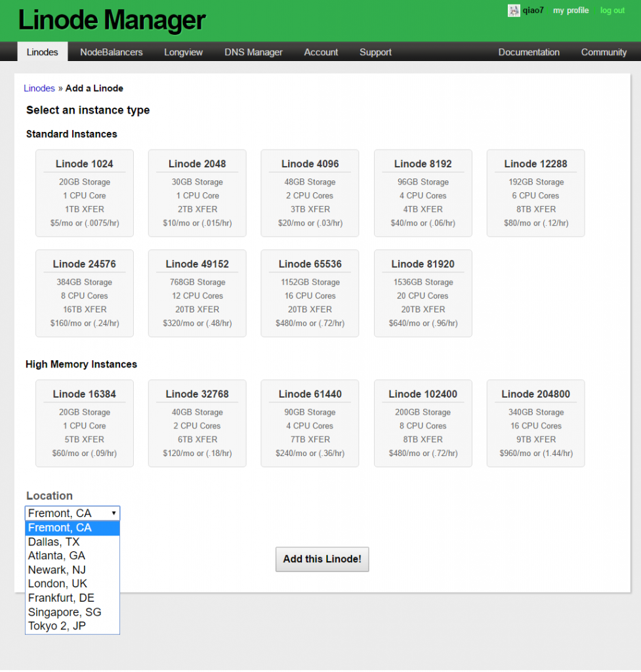Click the Standard Instances heading
Screen dimensions: 641x672
tap(72, 134)
